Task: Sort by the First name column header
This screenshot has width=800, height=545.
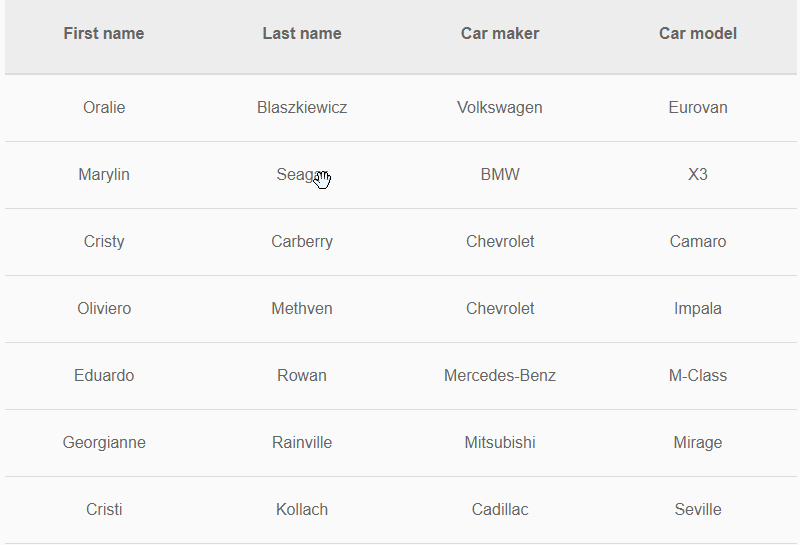Action: [104, 34]
